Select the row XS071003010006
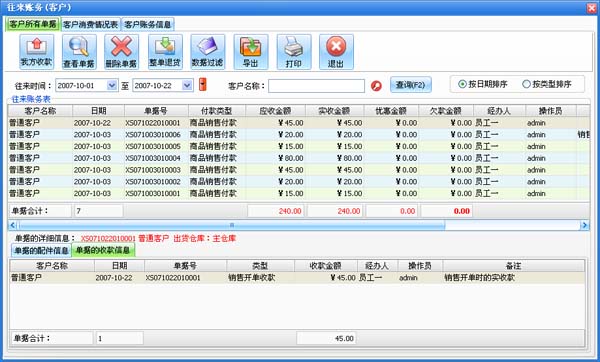This screenshot has height=362, width=600. (298, 135)
